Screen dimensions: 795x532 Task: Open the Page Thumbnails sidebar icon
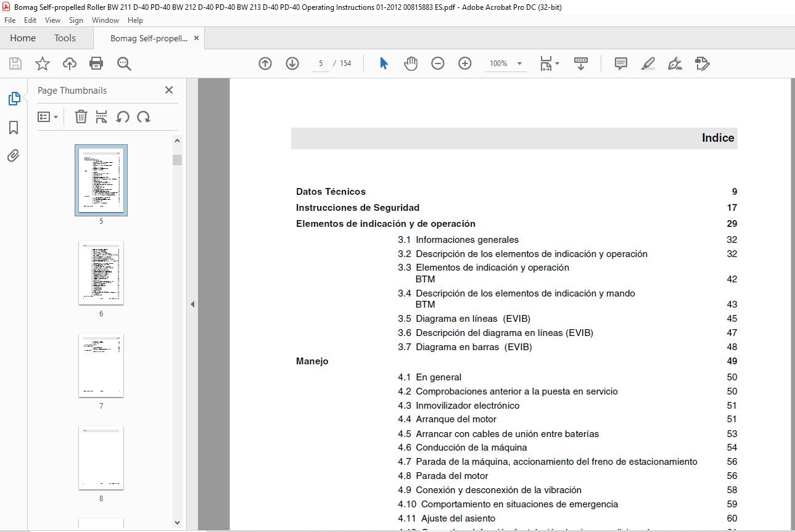coord(14,99)
